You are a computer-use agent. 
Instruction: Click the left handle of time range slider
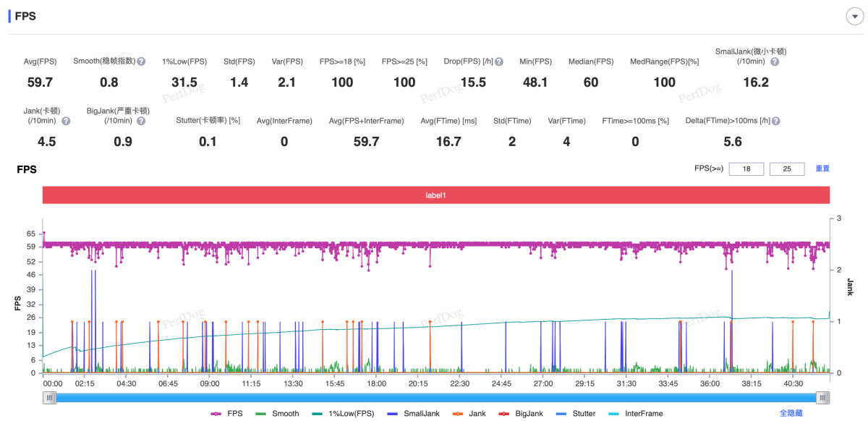click(x=49, y=397)
